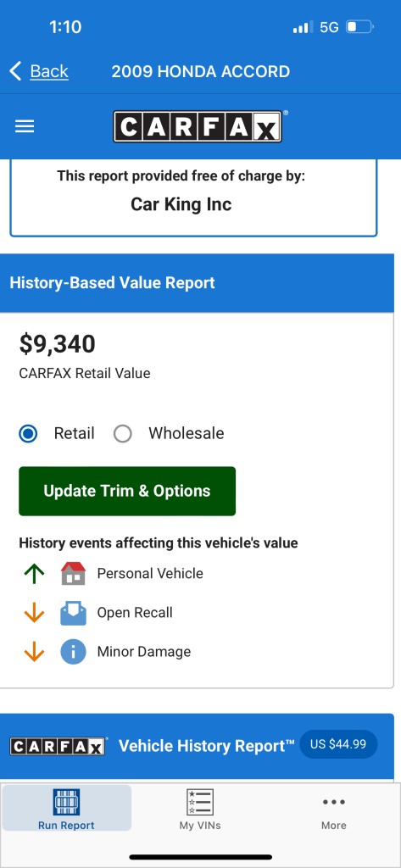Click the Update Trim & Options button

click(x=127, y=491)
